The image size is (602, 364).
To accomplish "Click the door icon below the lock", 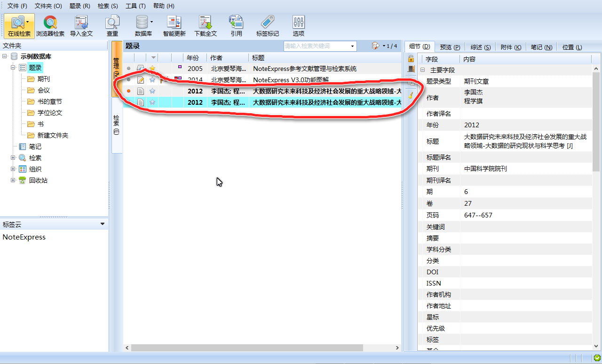I will pyautogui.click(x=411, y=69).
